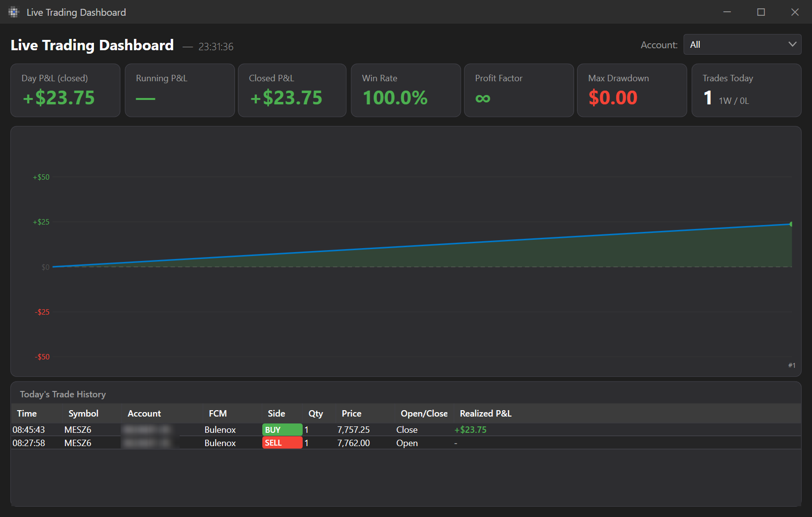The height and width of the screenshot is (517, 812).
Task: Open the Account dropdown showing All
Action: pyautogui.click(x=742, y=44)
